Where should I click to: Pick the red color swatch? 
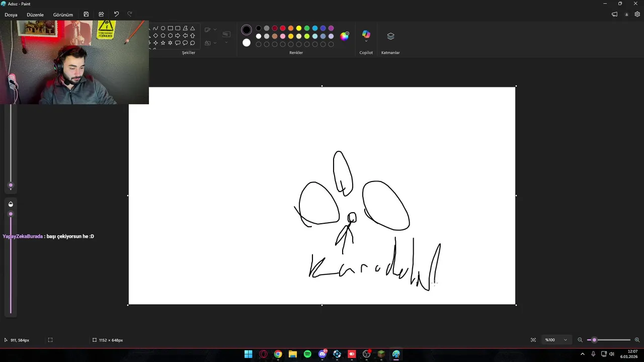coord(283,28)
